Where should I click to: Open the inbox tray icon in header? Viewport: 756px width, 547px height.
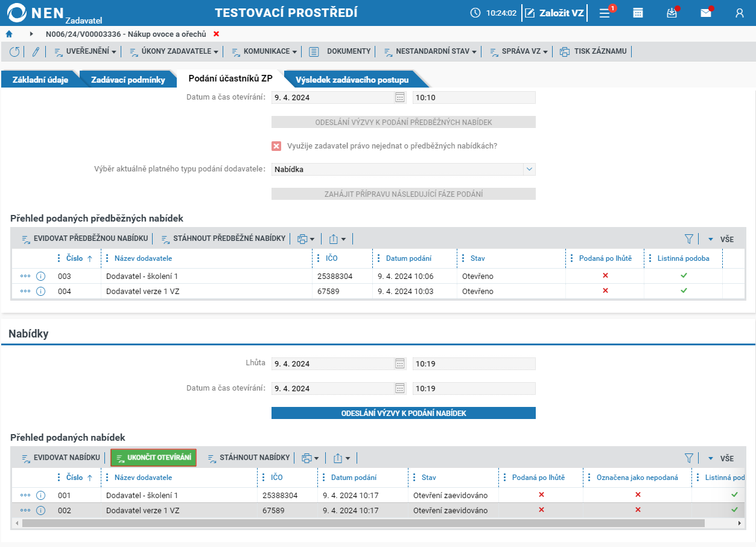point(672,13)
